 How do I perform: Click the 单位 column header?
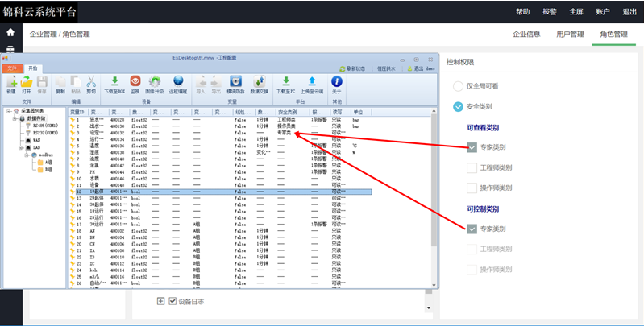360,112
